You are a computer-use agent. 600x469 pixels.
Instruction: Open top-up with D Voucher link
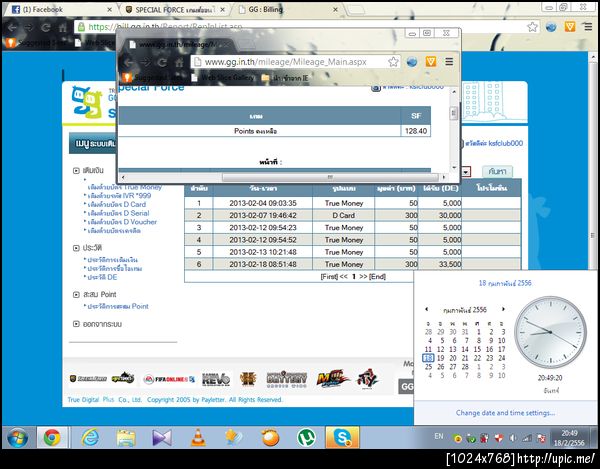(x=122, y=222)
